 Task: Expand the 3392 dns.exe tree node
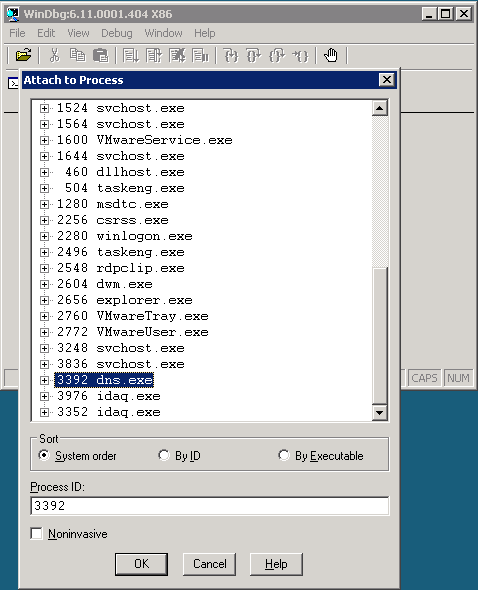click(44, 380)
